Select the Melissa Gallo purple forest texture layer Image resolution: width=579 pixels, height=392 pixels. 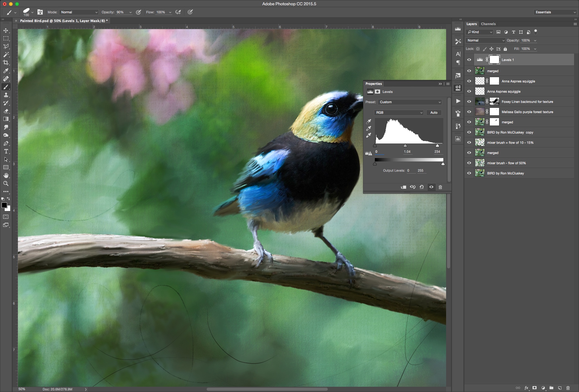coord(527,112)
